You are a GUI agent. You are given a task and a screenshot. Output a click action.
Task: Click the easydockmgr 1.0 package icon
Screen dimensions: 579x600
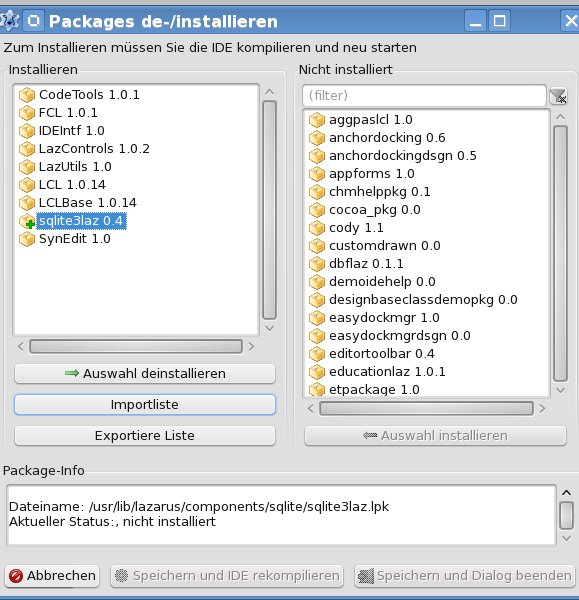pos(317,318)
